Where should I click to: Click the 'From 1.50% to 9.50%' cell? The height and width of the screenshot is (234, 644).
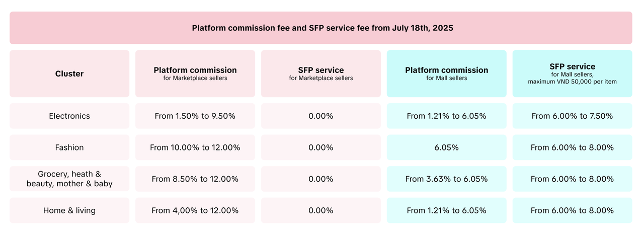(x=195, y=116)
